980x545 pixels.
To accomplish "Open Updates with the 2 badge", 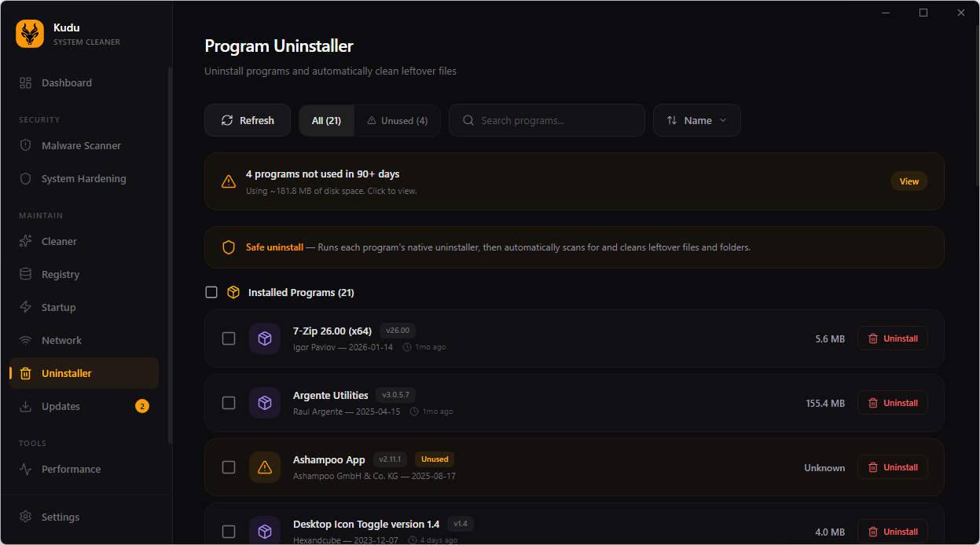I will [61, 406].
